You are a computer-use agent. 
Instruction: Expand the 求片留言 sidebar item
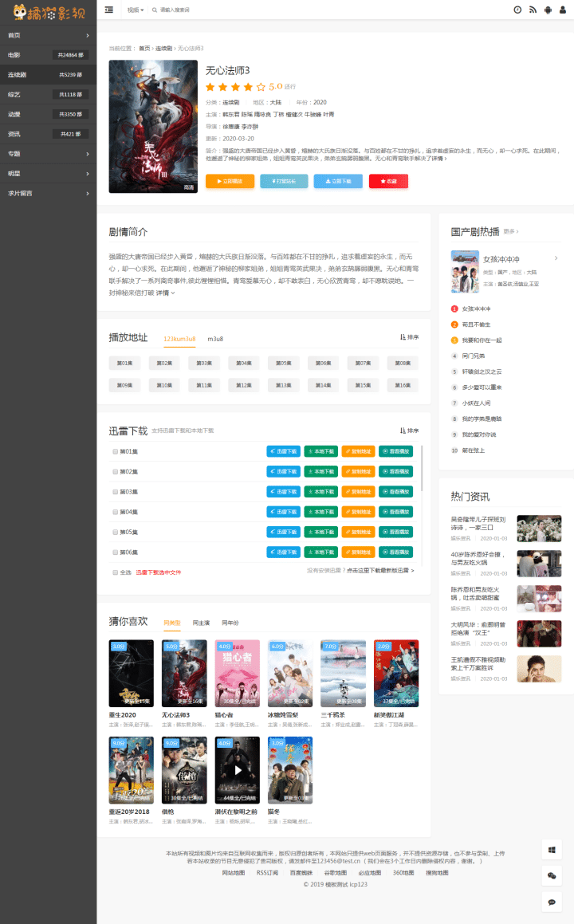click(49, 193)
